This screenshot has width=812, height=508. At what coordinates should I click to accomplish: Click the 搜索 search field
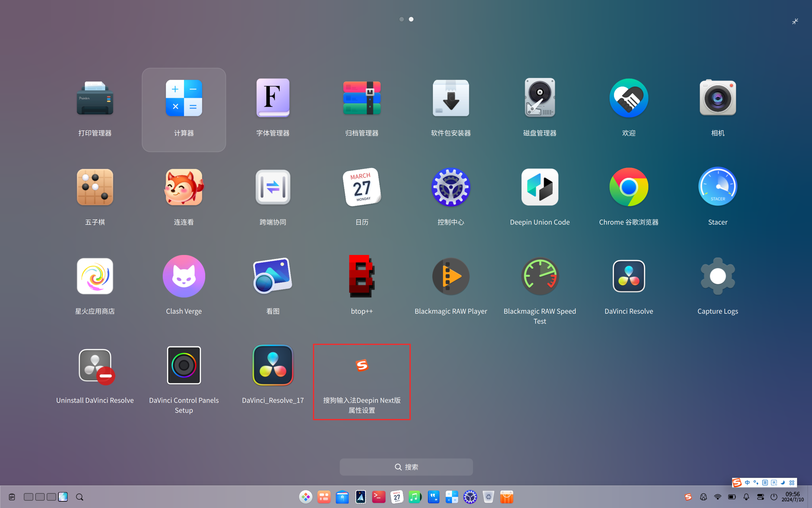pyautogui.click(x=406, y=467)
